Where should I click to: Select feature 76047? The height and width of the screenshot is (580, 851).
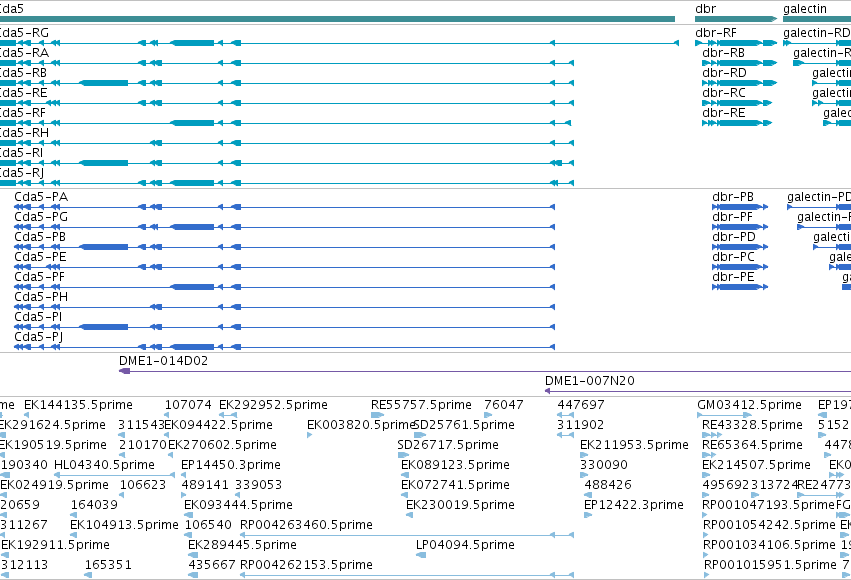(504, 405)
